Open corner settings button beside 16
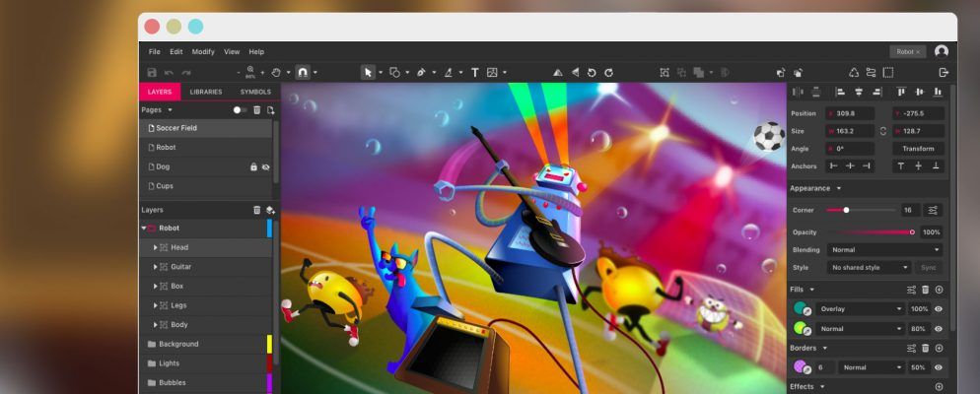Image resolution: width=980 pixels, height=394 pixels. (x=933, y=211)
